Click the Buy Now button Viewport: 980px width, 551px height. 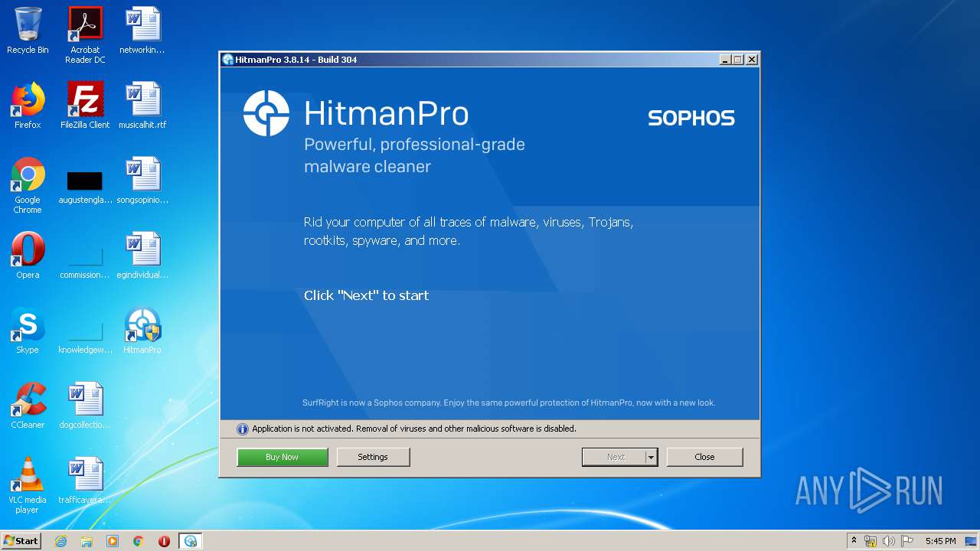coord(283,457)
